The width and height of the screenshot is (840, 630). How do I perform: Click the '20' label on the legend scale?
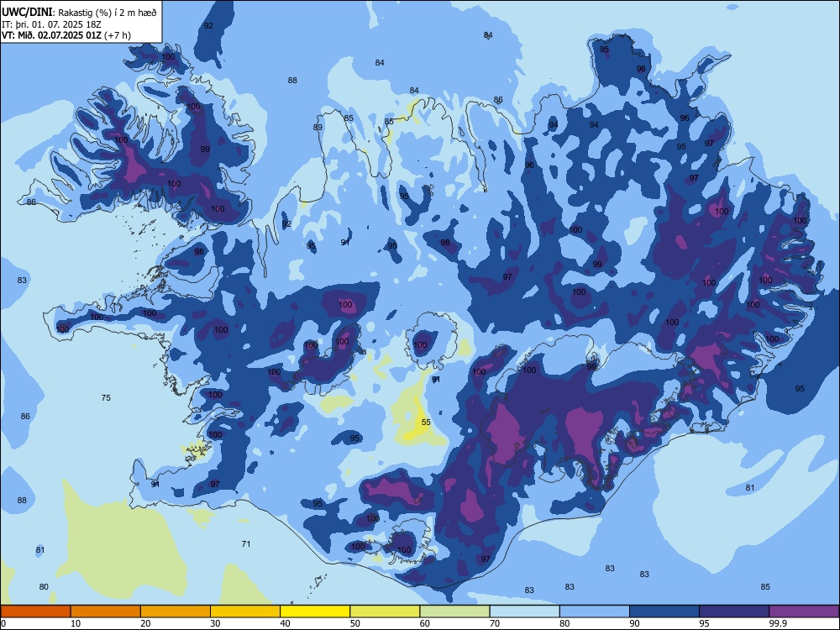point(145,623)
